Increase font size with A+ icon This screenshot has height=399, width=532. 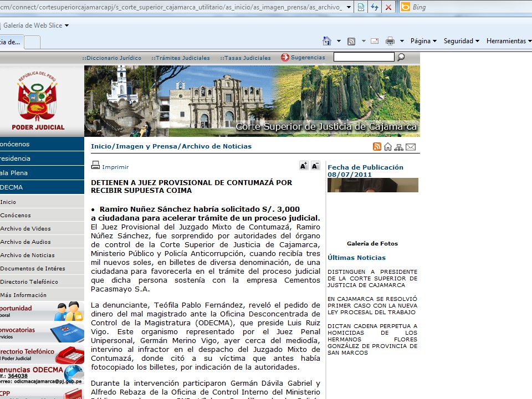tap(304, 165)
